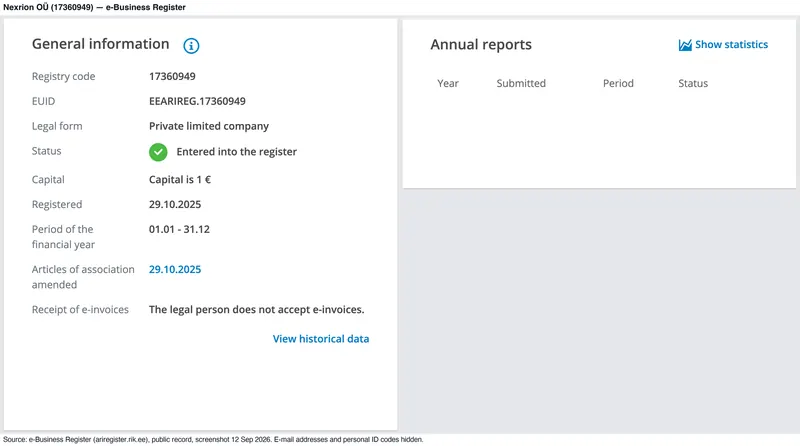Click the Receipt of e-invoices label
This screenshot has width=800, height=446.
80,310
